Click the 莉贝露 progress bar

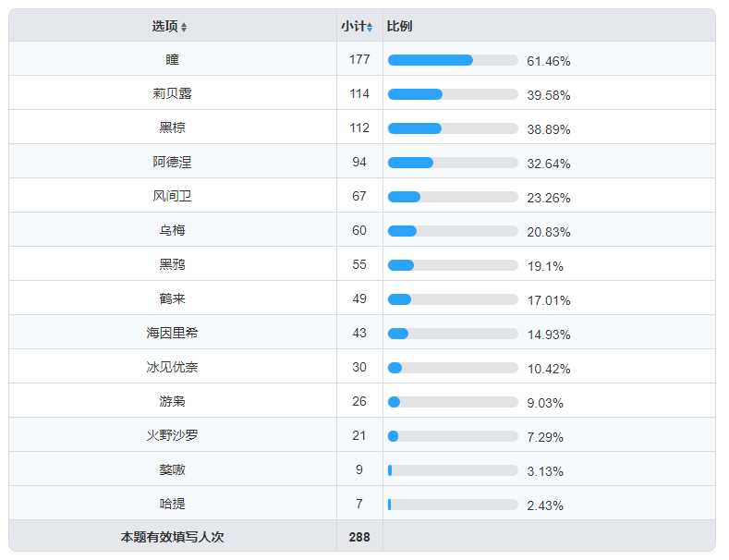pyautogui.click(x=453, y=94)
